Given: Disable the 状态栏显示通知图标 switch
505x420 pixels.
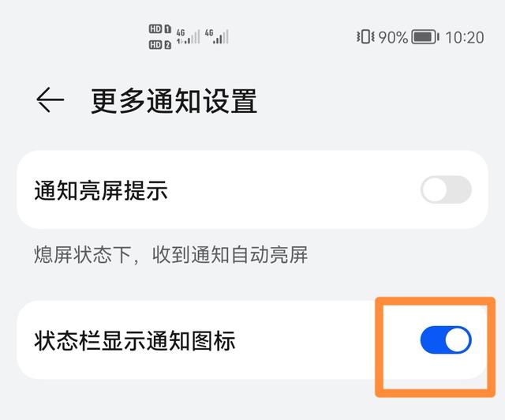Looking at the screenshot, I should (x=446, y=339).
